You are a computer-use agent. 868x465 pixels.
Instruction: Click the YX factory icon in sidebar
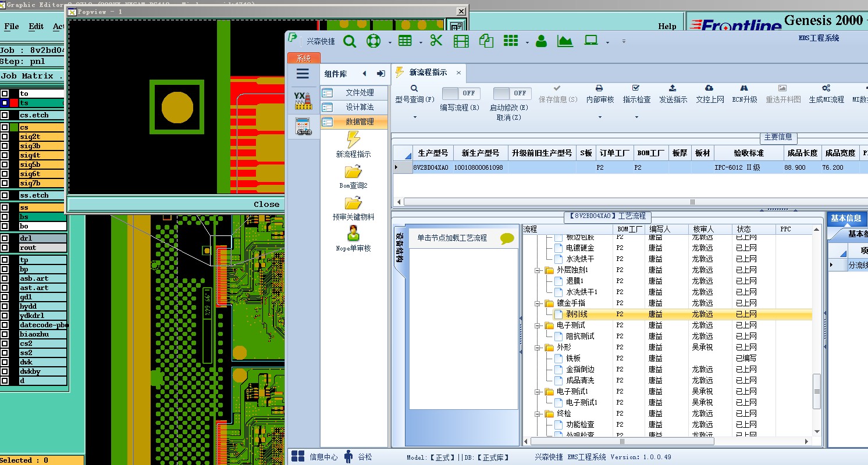pyautogui.click(x=303, y=100)
